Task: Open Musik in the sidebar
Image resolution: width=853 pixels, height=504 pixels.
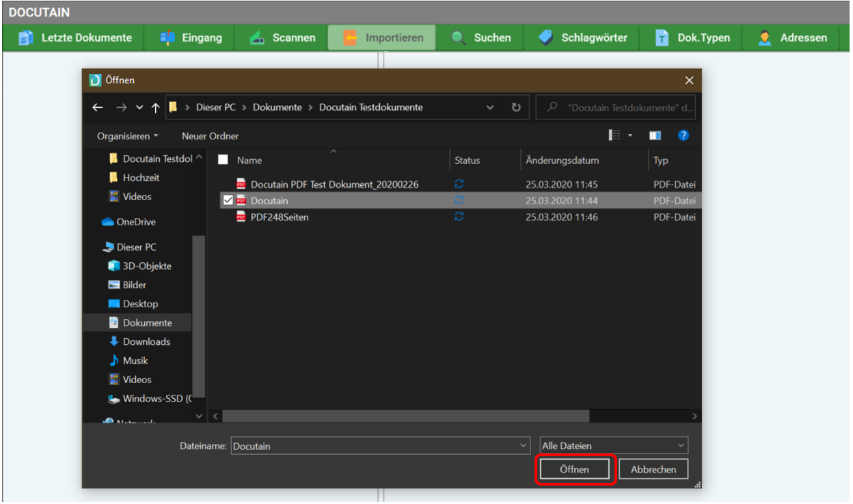Action: click(128, 361)
